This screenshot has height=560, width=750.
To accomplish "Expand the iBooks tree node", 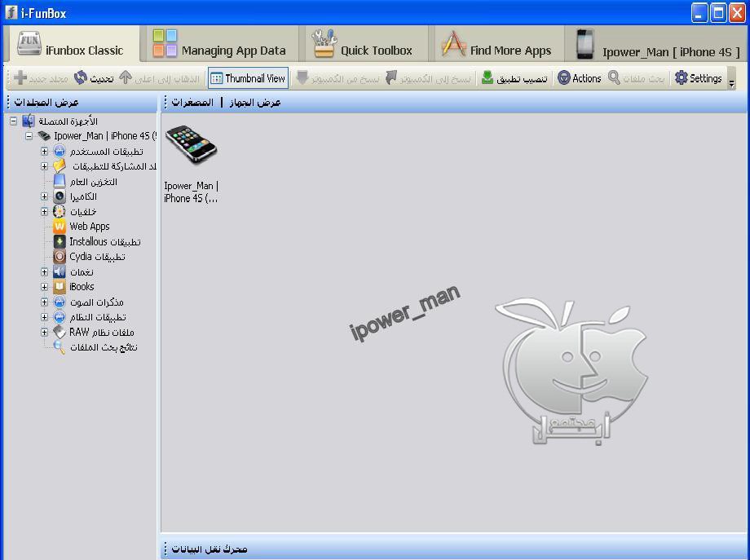I will [x=44, y=287].
